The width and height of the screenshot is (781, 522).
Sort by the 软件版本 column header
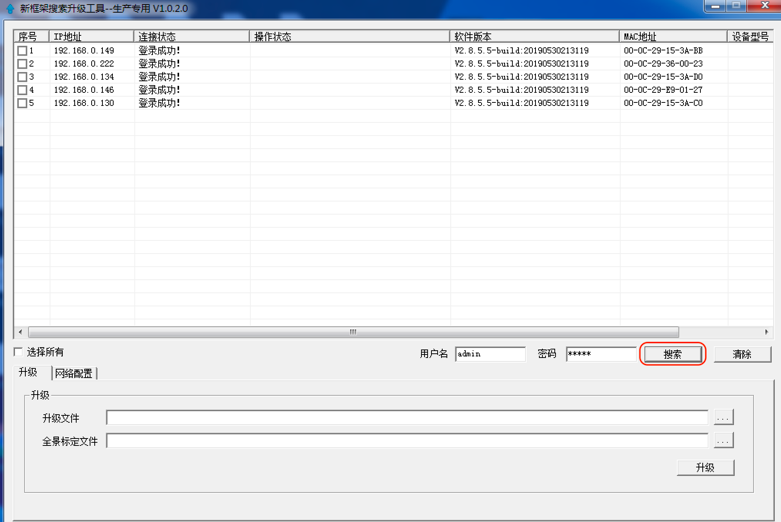coord(534,36)
